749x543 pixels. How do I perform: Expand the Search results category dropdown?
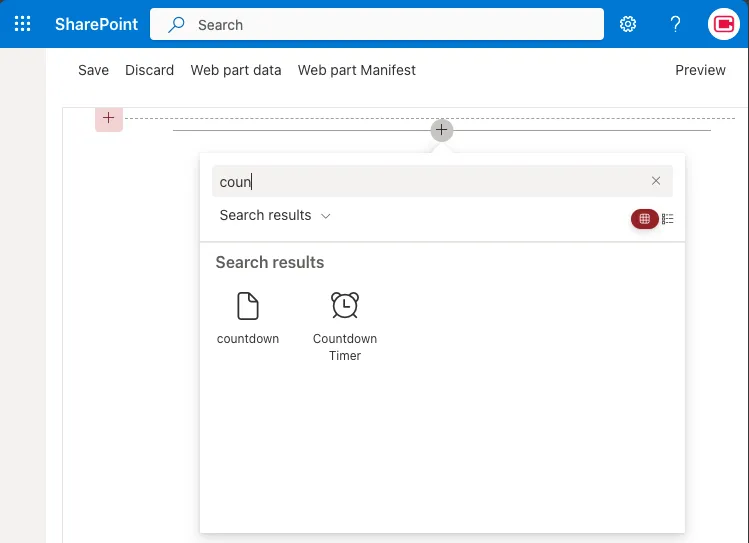(x=275, y=215)
